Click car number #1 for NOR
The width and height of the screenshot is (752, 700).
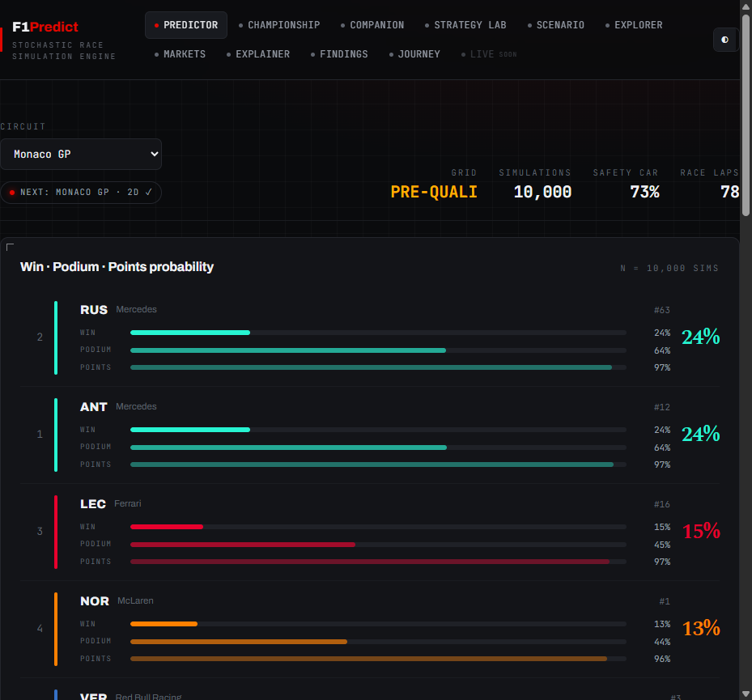pyautogui.click(x=665, y=601)
